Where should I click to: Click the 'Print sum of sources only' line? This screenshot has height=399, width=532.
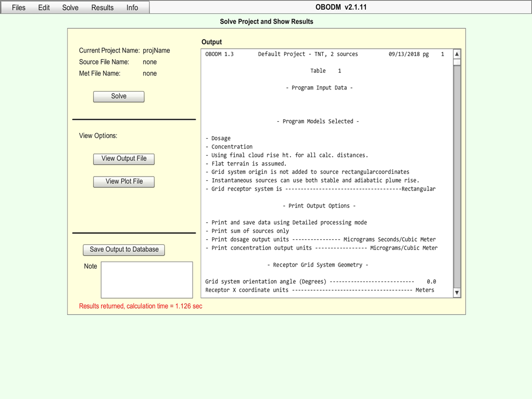[x=250, y=231]
